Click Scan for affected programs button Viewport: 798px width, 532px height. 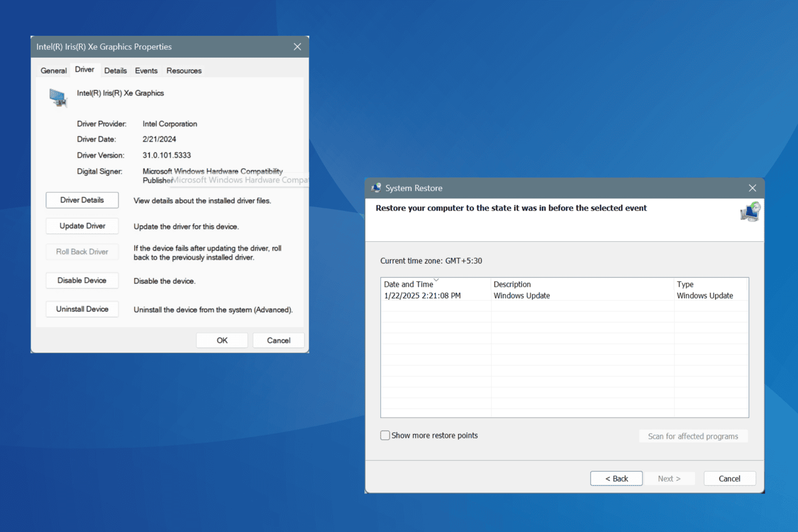pyautogui.click(x=693, y=436)
